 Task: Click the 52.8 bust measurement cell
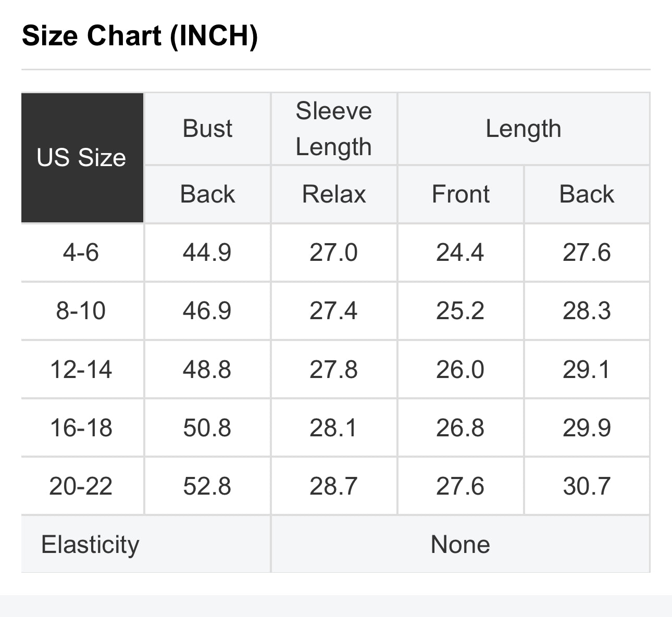click(x=207, y=486)
